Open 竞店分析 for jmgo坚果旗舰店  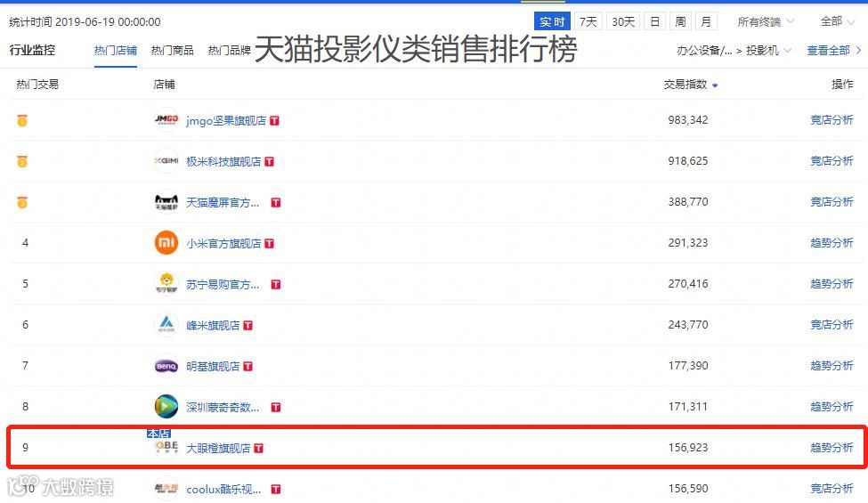tap(831, 120)
